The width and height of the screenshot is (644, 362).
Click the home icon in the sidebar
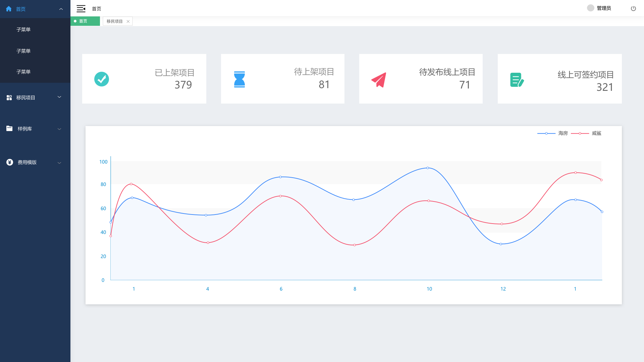pos(9,9)
